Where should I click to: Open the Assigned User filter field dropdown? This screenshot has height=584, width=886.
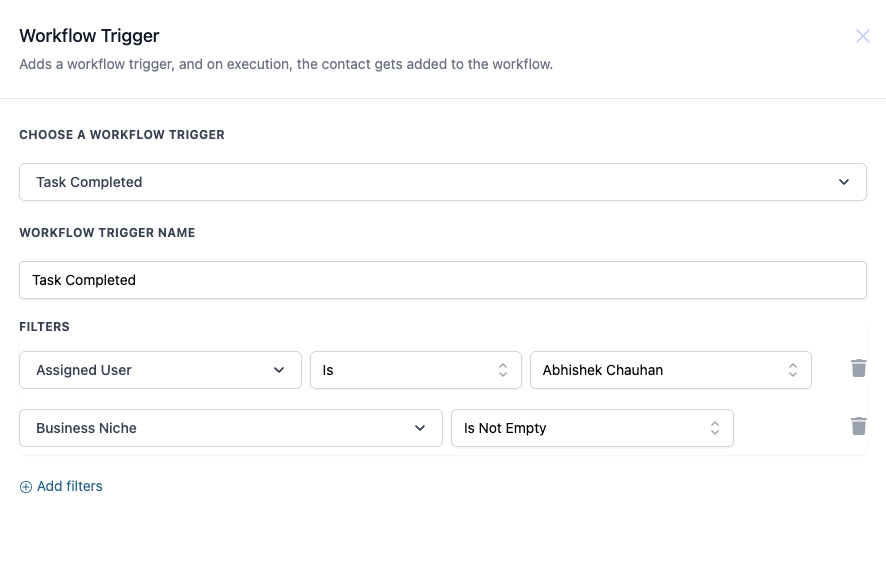(160, 370)
